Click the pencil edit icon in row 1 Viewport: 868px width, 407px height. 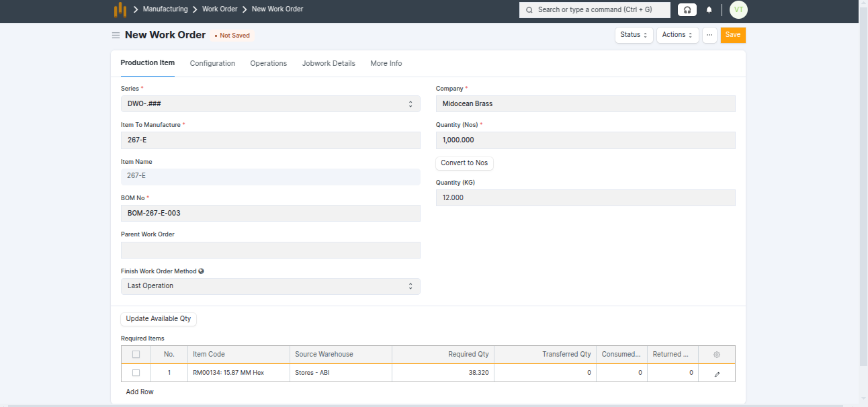pos(717,373)
